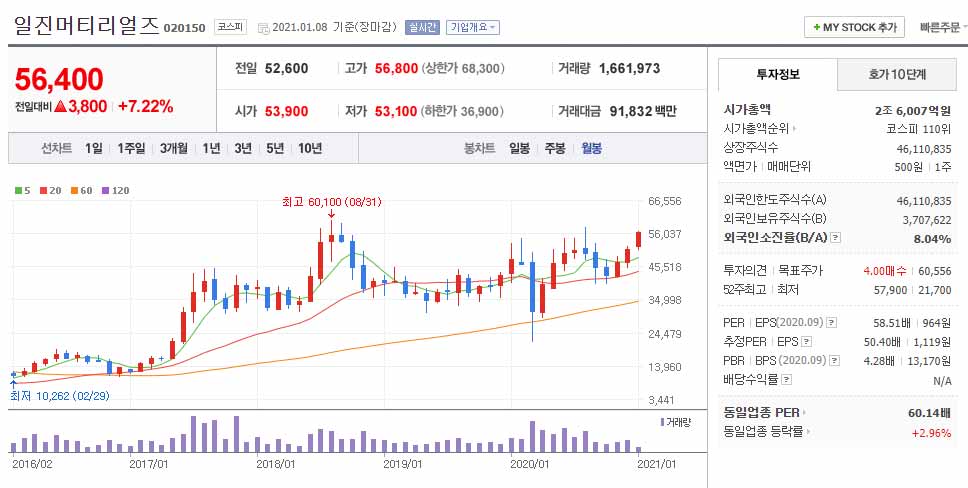
Task: Click the 4.00매수 investment opinion value
Action: pyautogui.click(x=885, y=271)
